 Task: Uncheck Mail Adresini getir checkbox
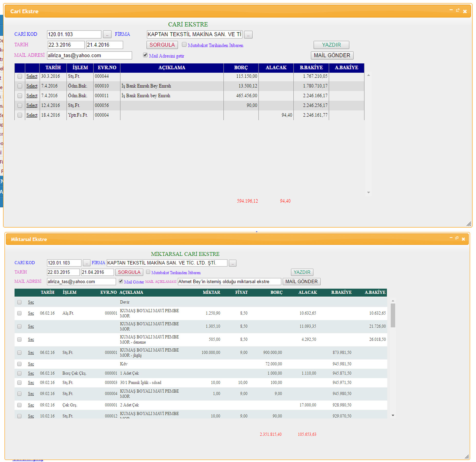(145, 55)
